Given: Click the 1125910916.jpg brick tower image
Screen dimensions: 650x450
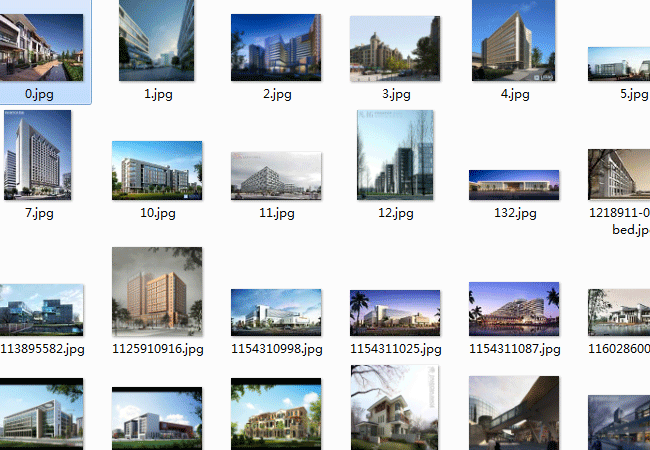Looking at the screenshot, I should click(x=157, y=292).
